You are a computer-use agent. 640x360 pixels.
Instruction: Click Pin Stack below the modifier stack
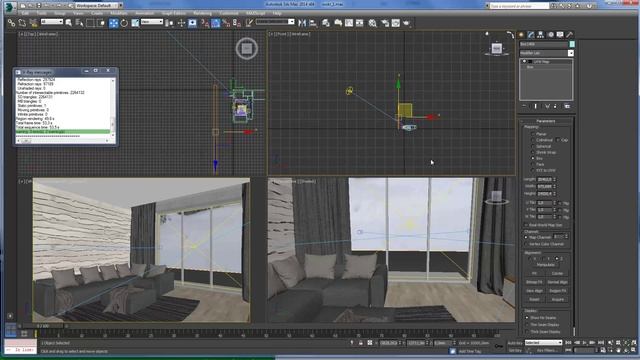coord(524,106)
